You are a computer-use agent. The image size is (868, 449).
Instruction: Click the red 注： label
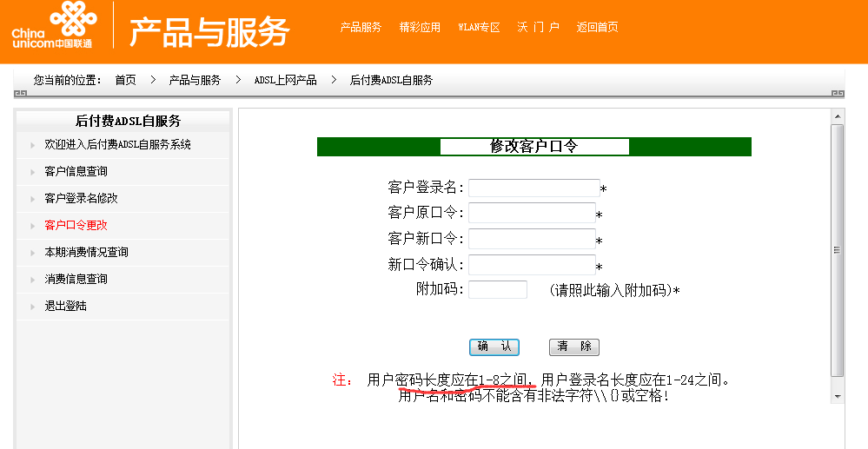tap(342, 380)
